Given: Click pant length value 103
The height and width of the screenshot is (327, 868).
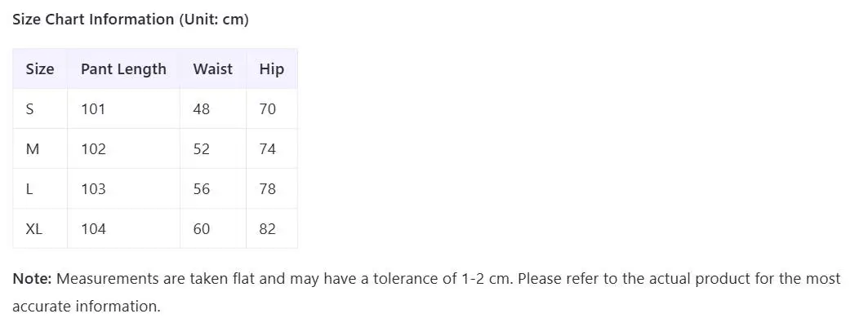Looking at the screenshot, I should point(93,189).
